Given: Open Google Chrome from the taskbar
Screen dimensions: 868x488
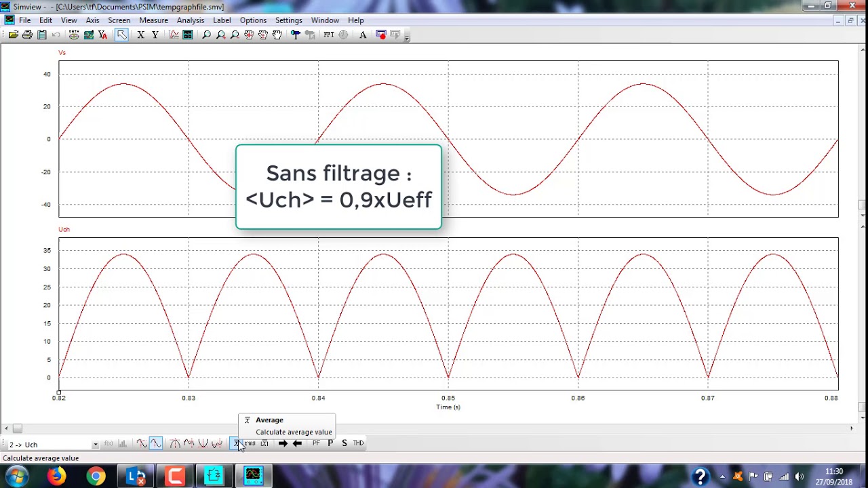Looking at the screenshot, I should click(96, 476).
